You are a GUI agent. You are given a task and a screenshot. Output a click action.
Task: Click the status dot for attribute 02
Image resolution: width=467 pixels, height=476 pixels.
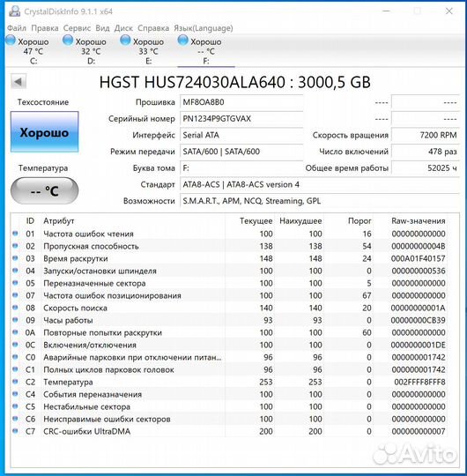click(15, 246)
